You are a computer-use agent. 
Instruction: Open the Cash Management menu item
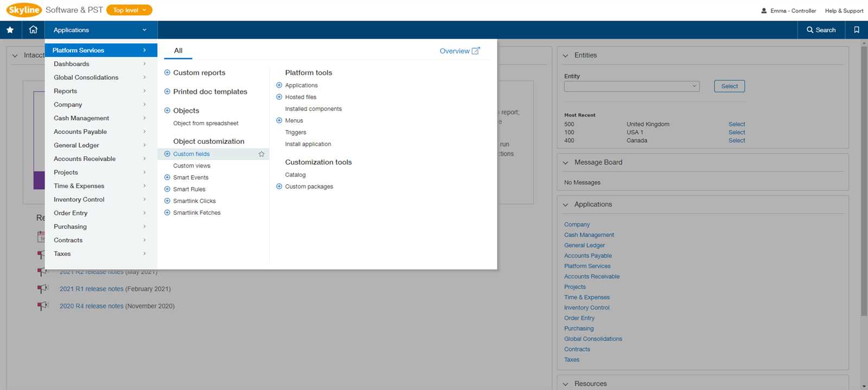tap(101, 118)
